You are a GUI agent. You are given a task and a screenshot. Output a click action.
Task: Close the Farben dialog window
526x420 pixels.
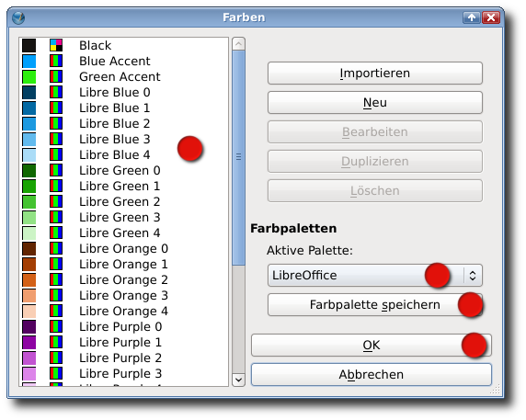pyautogui.click(x=491, y=17)
